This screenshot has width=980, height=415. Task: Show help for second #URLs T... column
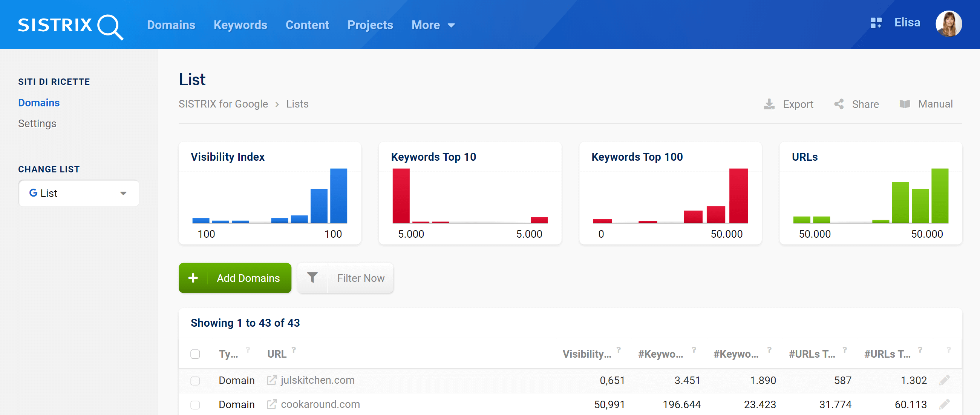point(920,349)
